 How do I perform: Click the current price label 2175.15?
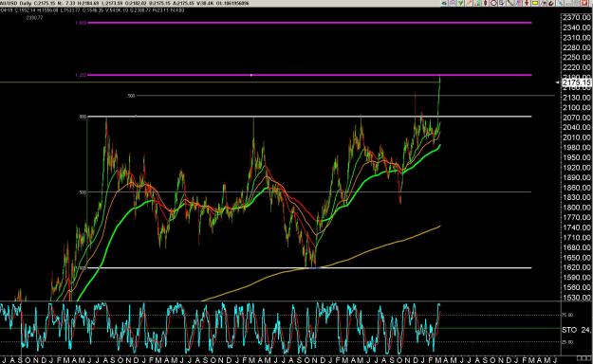coord(576,82)
